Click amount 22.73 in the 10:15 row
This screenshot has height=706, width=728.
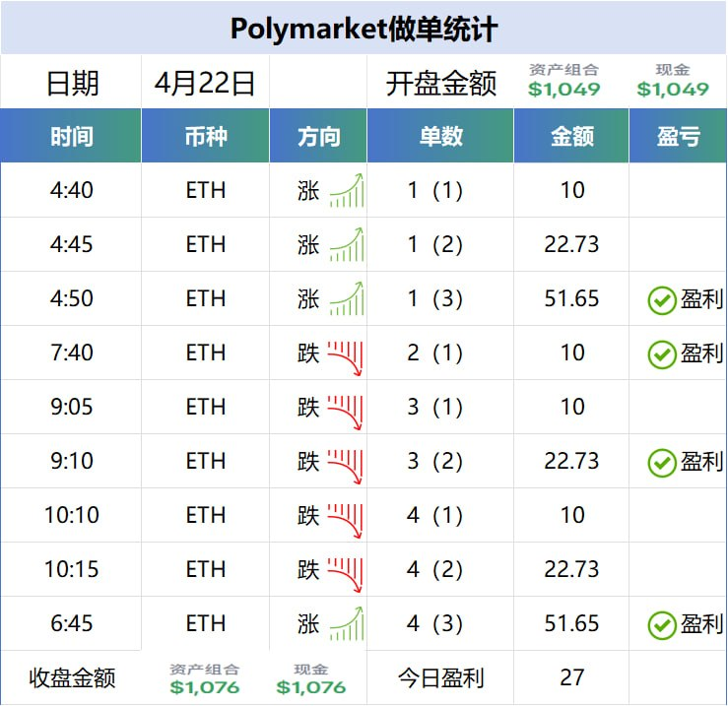[571, 569]
